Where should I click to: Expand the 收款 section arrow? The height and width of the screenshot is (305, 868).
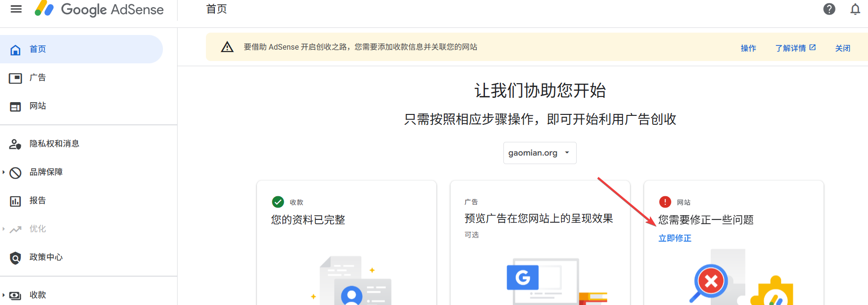coord(3,295)
